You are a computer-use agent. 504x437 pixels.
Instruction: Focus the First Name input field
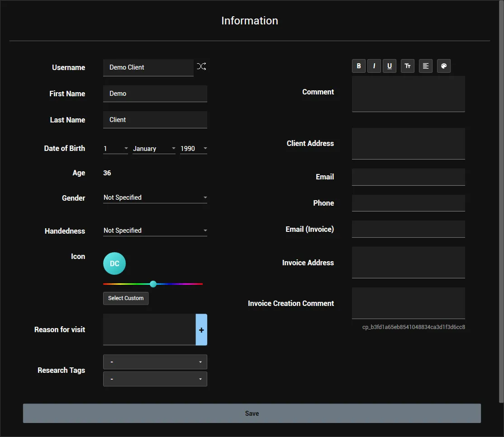coord(155,94)
